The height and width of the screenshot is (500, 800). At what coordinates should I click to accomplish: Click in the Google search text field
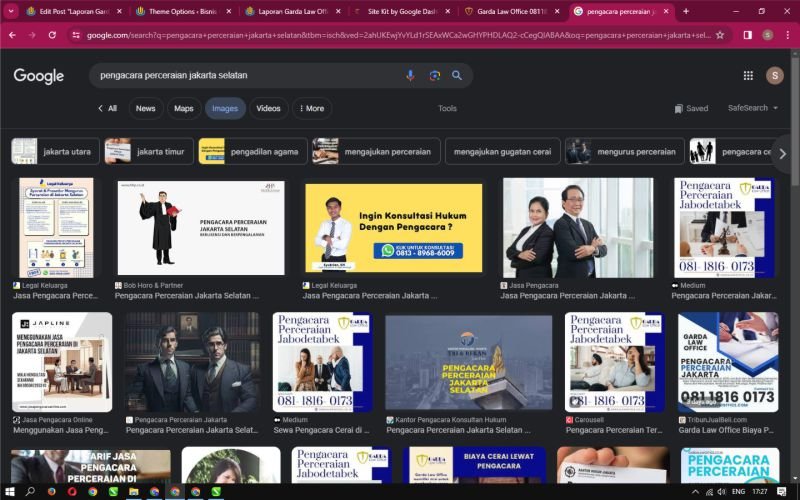(240, 75)
